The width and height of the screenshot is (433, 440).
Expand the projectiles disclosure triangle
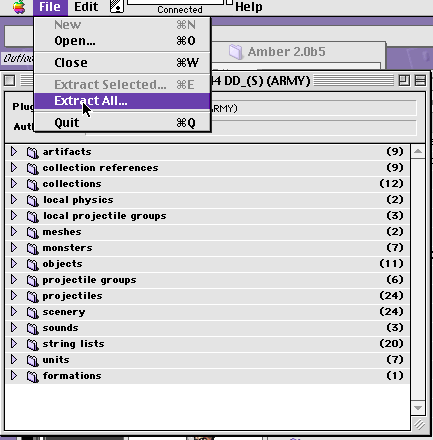coord(14,295)
